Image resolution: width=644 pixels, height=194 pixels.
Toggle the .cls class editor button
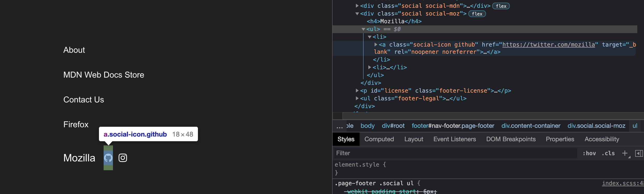tap(608, 153)
